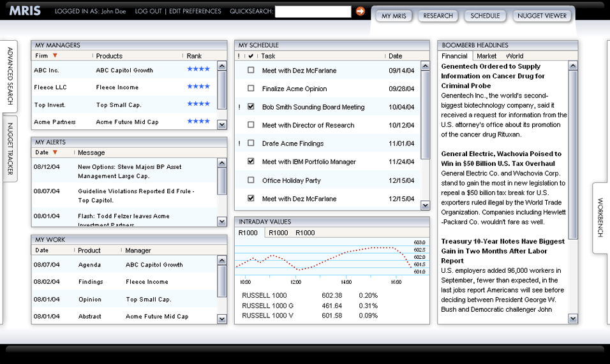This screenshot has width=610, height=364.
Task: Uncheck Bob Smith Sounding Board Meeting
Action: click(x=251, y=106)
